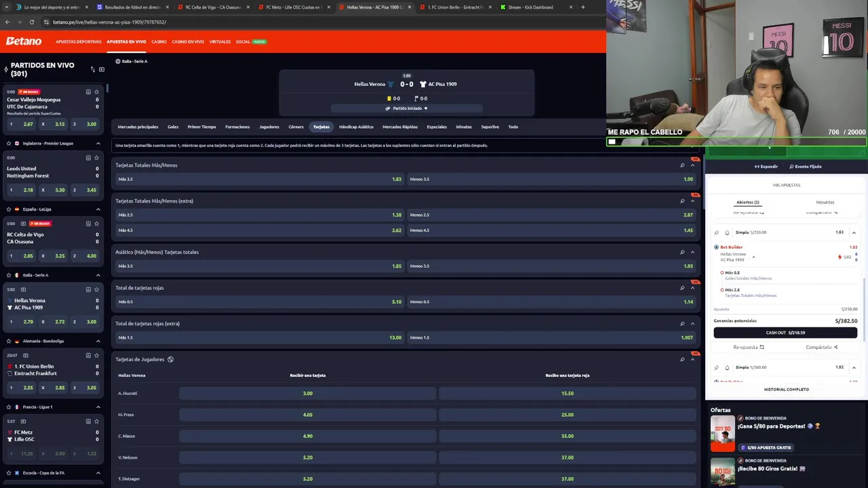Switch to the Abiertas (3) tab
868x488 pixels.
point(748,202)
